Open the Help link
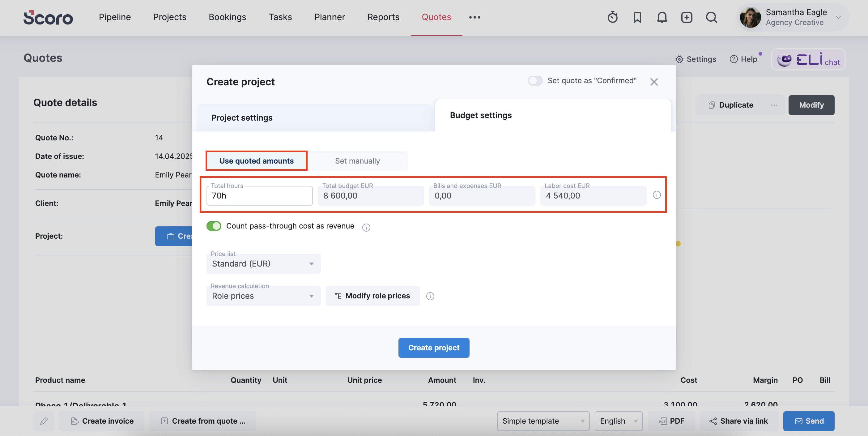Viewport: 868px width, 436px height. (x=743, y=59)
